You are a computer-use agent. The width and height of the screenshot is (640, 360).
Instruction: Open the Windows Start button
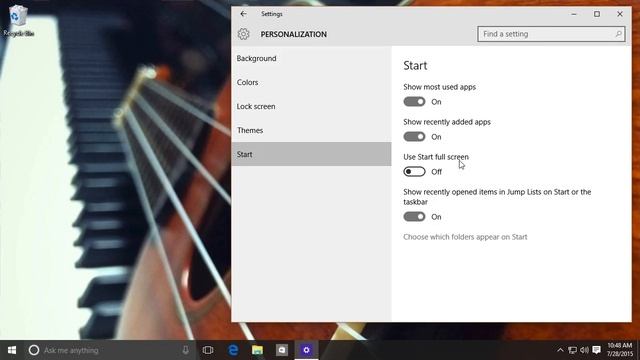(x=12, y=350)
